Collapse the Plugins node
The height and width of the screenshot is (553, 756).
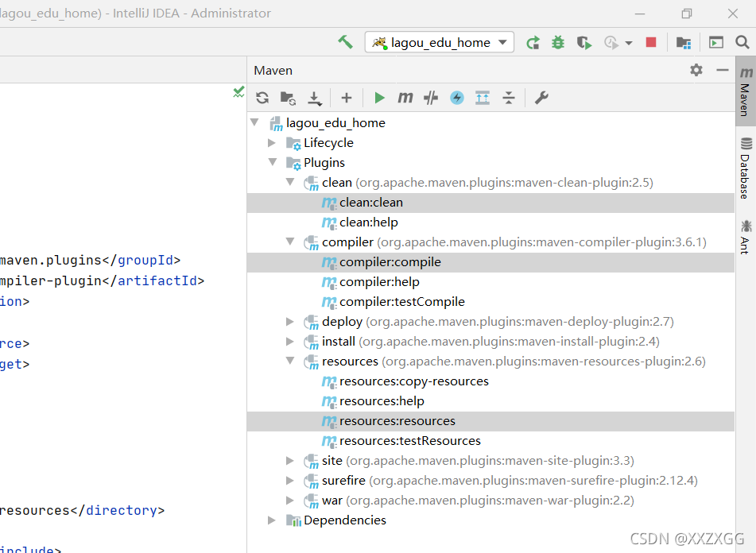(x=273, y=162)
